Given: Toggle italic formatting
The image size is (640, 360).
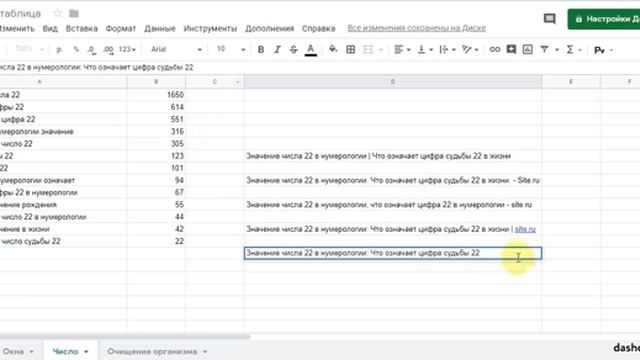Looking at the screenshot, I should point(277,50).
